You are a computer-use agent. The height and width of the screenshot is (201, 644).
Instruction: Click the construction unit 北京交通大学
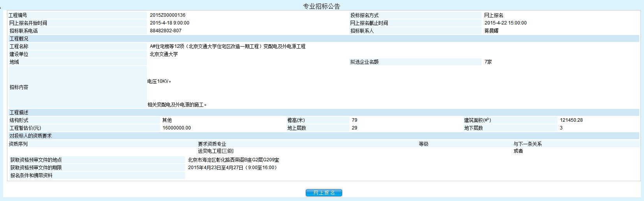point(164,54)
